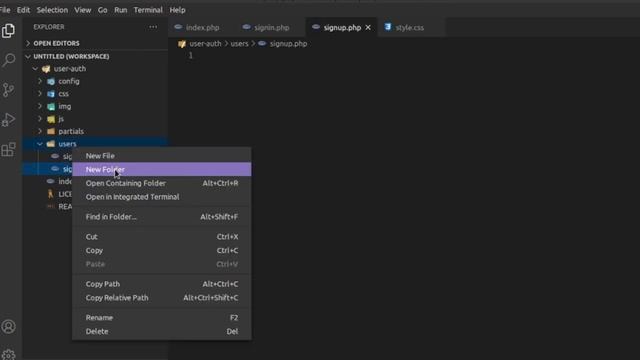This screenshot has height=360, width=640.
Task: Open the Extensions view
Action: pyautogui.click(x=8, y=149)
